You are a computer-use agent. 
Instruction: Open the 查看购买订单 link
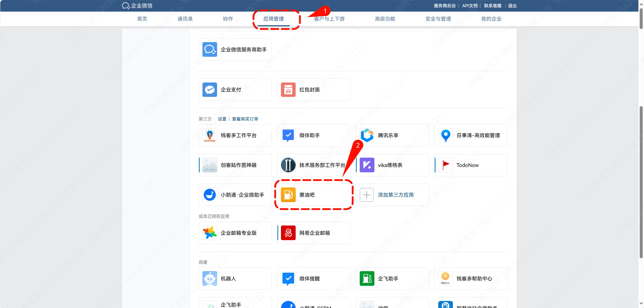(x=245, y=119)
